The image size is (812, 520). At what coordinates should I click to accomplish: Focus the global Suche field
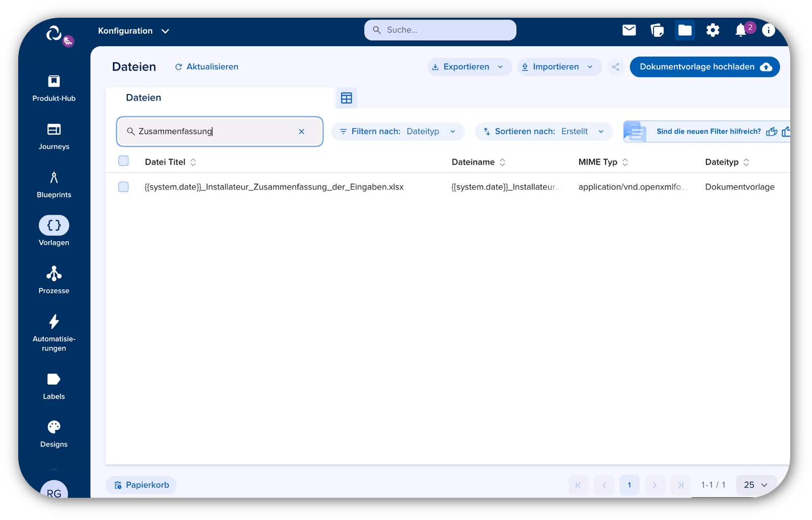tap(440, 30)
